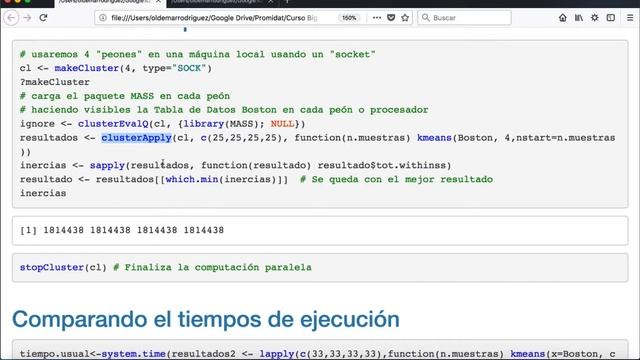Close the second browser tab
The height and width of the screenshot is (360, 640).
[271, 2]
